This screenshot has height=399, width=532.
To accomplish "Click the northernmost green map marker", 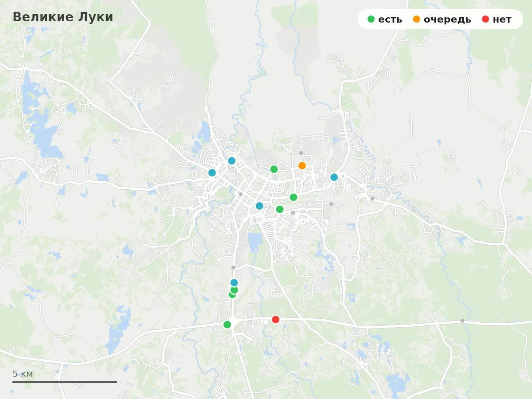I will (274, 169).
